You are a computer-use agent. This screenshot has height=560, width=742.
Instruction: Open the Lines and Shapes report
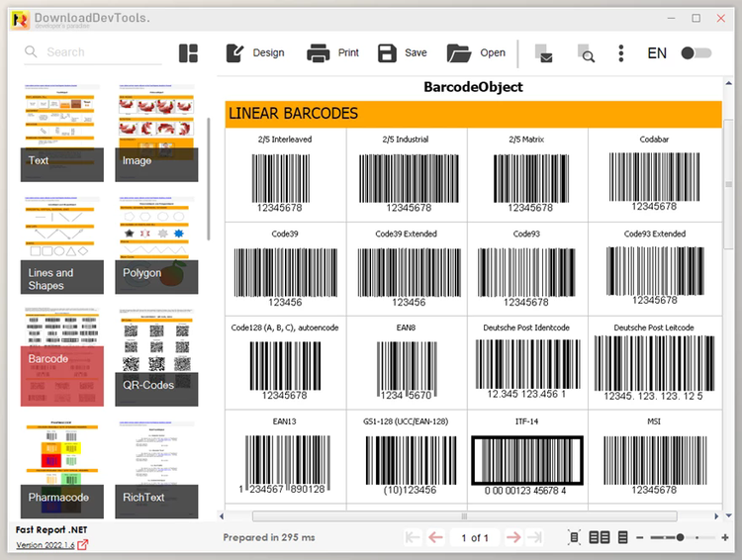coord(62,244)
